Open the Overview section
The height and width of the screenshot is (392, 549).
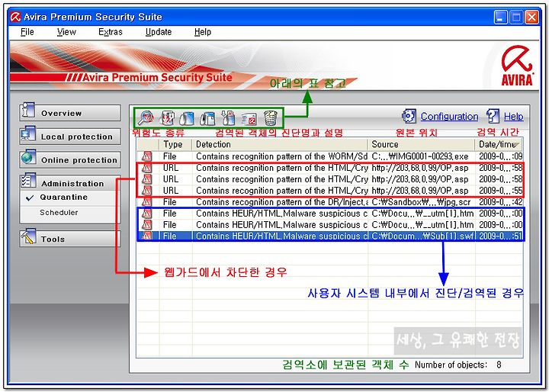70,113
